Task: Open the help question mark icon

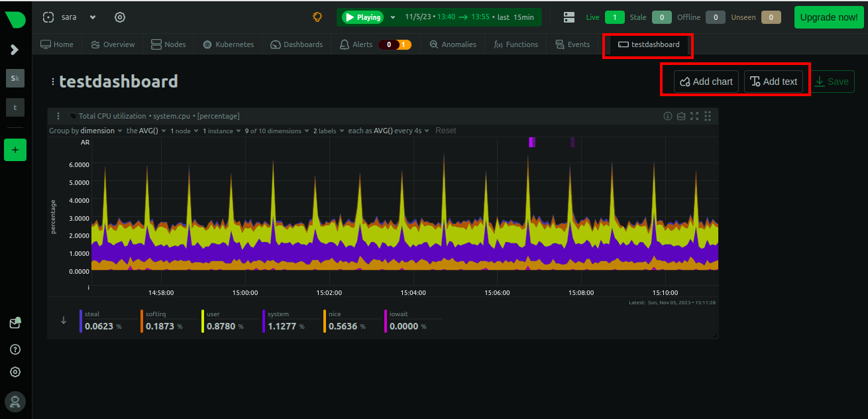Action: pos(15,349)
